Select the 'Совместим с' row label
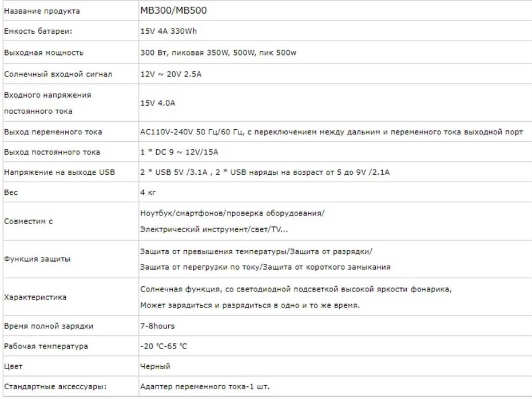 tap(28, 221)
